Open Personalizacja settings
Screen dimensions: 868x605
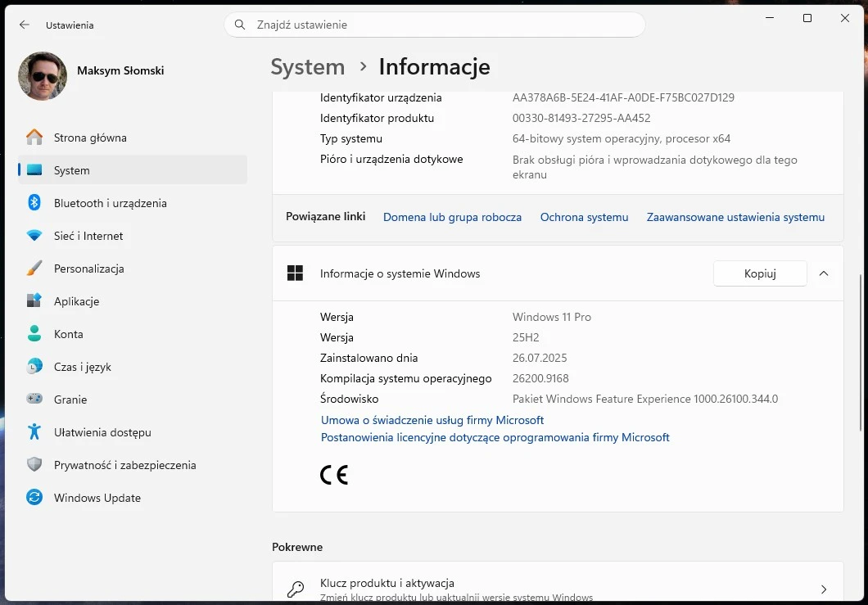[x=133, y=268]
